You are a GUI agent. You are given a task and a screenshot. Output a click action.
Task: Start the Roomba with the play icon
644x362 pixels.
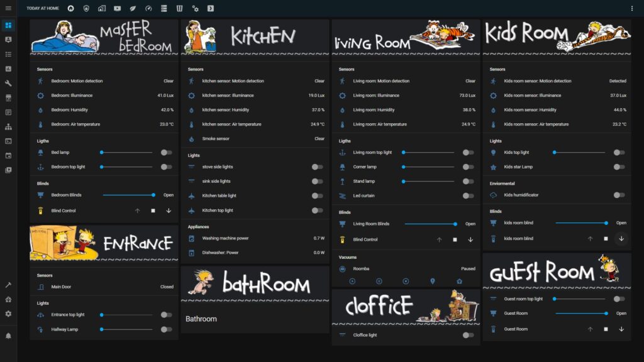point(352,281)
